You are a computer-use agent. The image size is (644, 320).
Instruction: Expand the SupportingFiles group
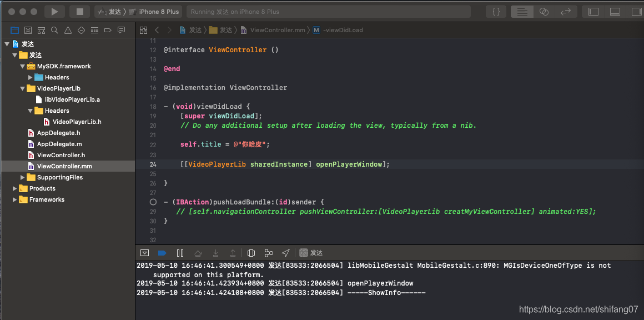[x=23, y=177]
